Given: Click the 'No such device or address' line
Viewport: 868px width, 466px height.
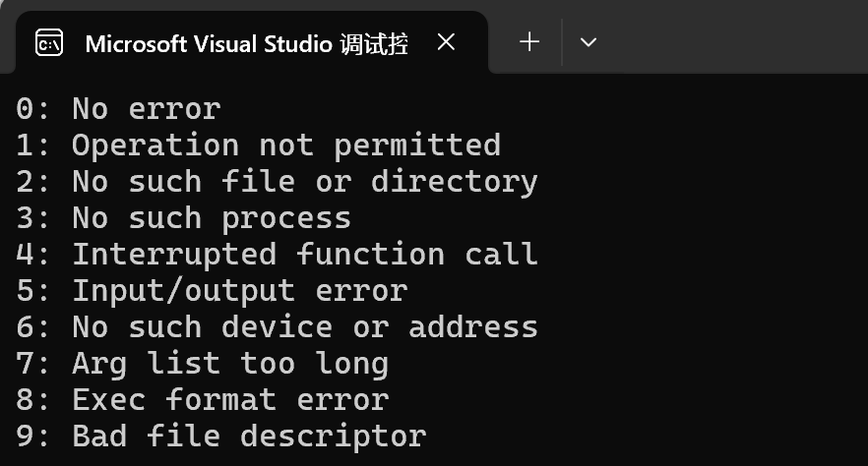Looking at the screenshot, I should point(277,327).
